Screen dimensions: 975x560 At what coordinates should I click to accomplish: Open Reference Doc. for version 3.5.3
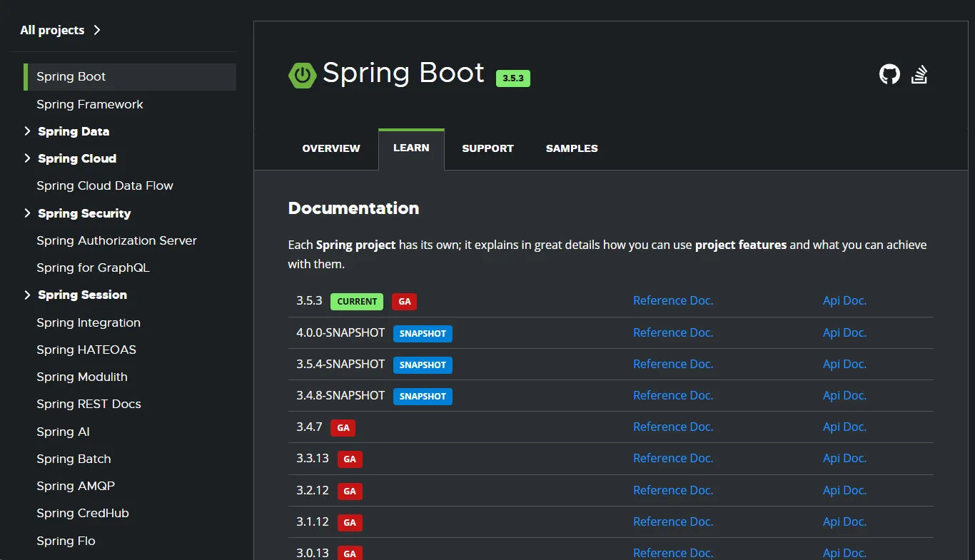click(x=673, y=301)
